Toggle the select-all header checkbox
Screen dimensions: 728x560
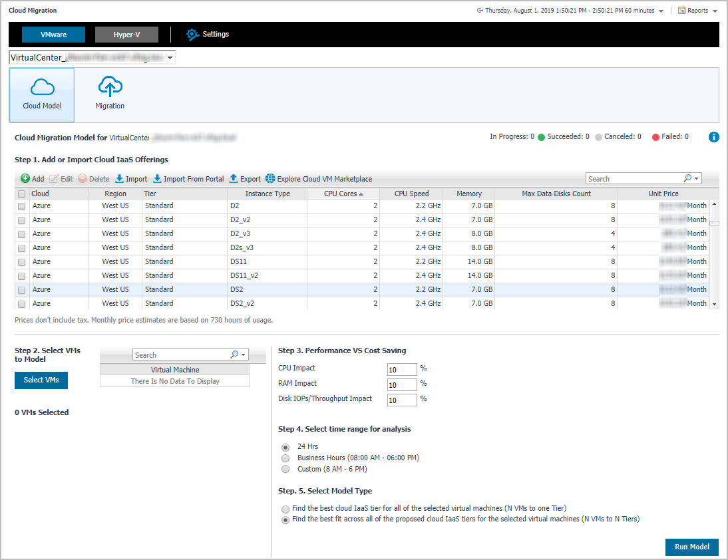(21, 194)
